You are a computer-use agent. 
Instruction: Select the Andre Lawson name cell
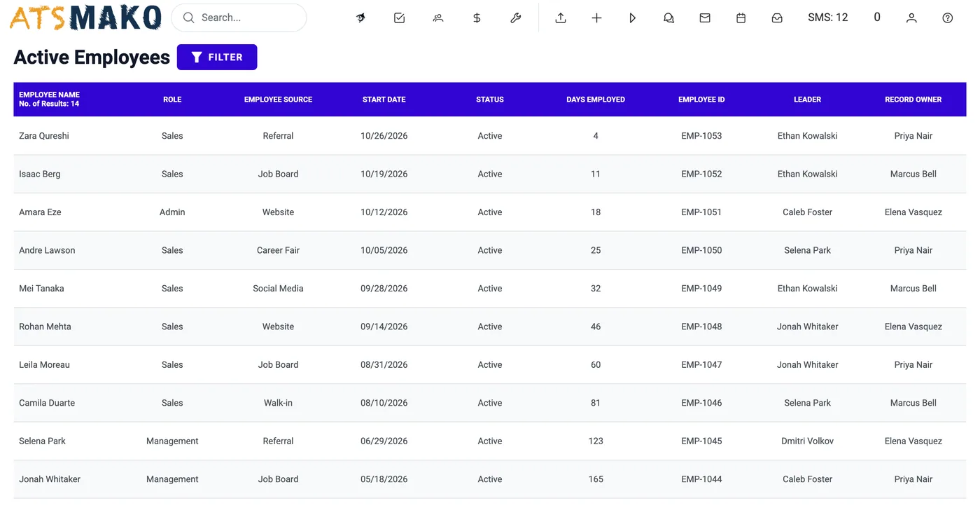click(x=47, y=250)
